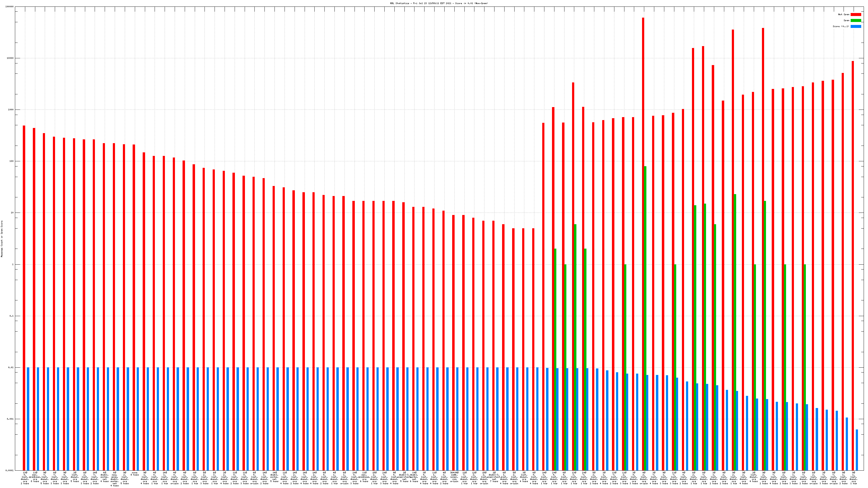Click the 'Message Count or Spam Score' axis title
This screenshot has height=488, width=868.
click(x=2, y=239)
